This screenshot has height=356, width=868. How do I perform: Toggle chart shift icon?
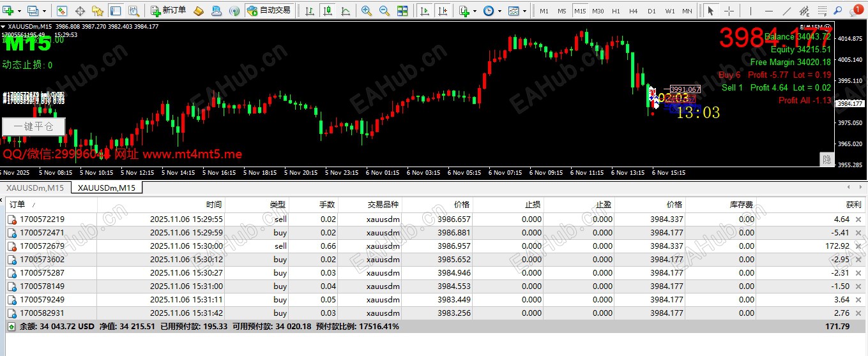[442, 11]
